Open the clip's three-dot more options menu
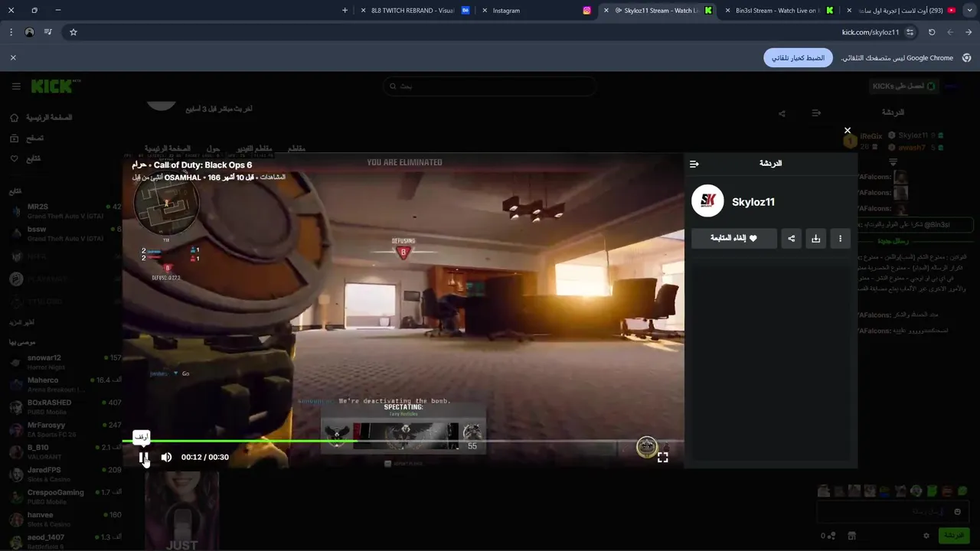 click(840, 238)
